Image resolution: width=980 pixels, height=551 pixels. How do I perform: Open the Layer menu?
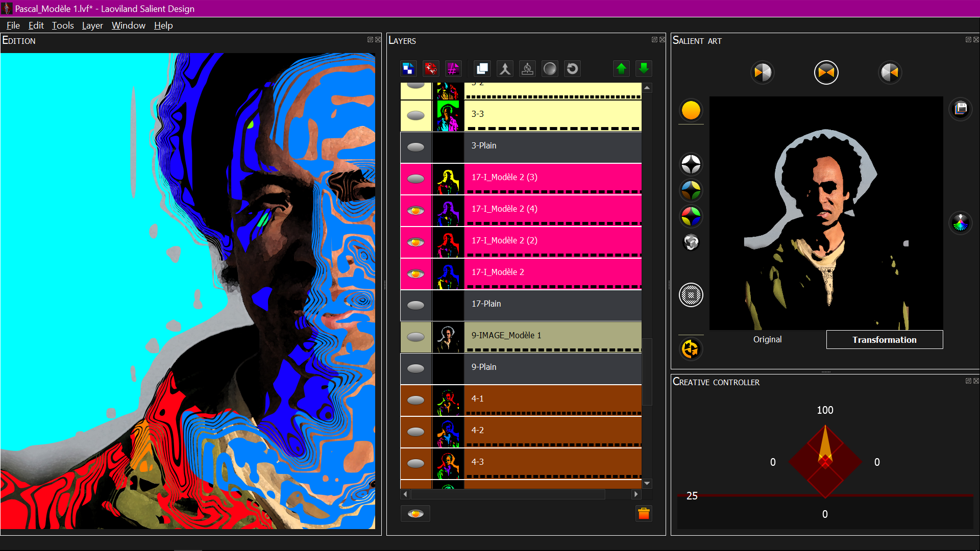pos(92,26)
